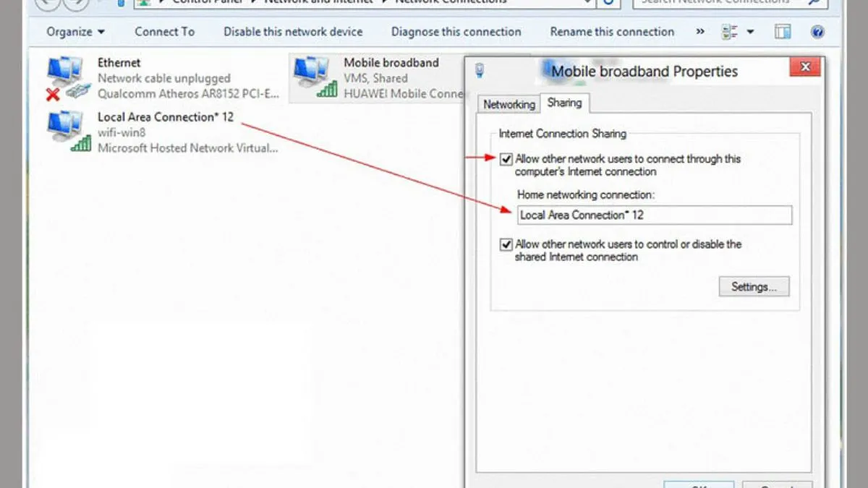Viewport: 868px width, 488px height.
Task: Open the view options dropdown arrow
Action: [750, 32]
